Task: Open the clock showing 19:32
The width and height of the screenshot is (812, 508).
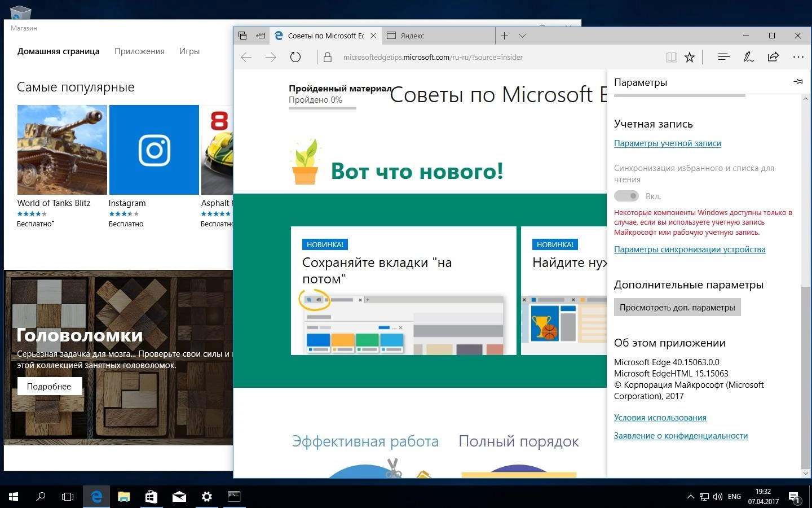Action: click(x=764, y=497)
